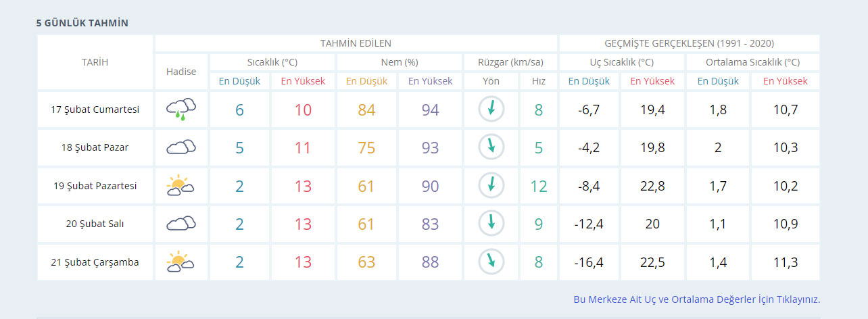Image resolution: width=868 pixels, height=319 pixels.
Task: Click the Nem (%) column header
Action: click(x=399, y=62)
